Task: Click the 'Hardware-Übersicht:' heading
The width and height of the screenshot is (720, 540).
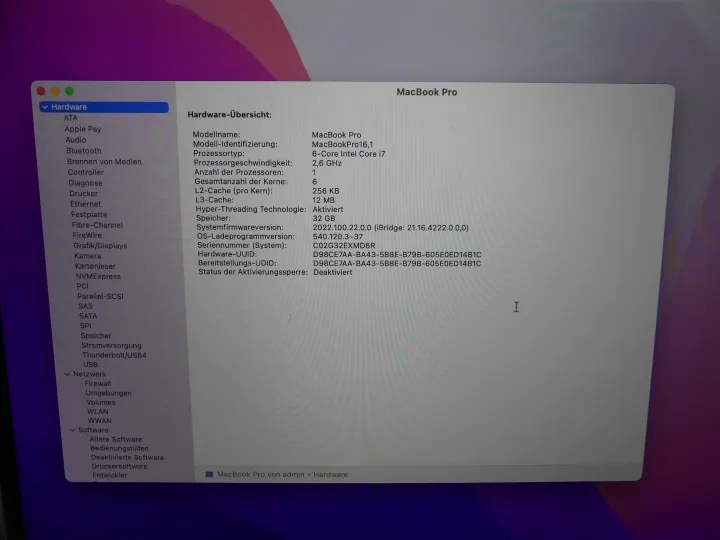Action: tap(230, 115)
